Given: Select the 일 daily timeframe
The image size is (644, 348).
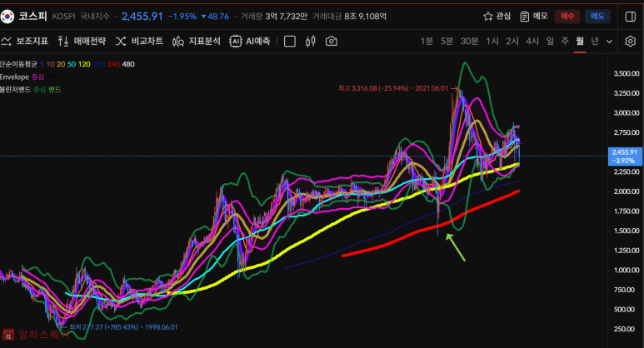Looking at the screenshot, I should tap(550, 41).
